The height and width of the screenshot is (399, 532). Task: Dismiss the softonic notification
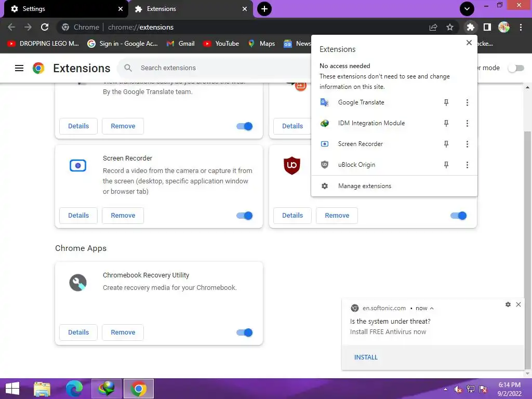pos(518,304)
